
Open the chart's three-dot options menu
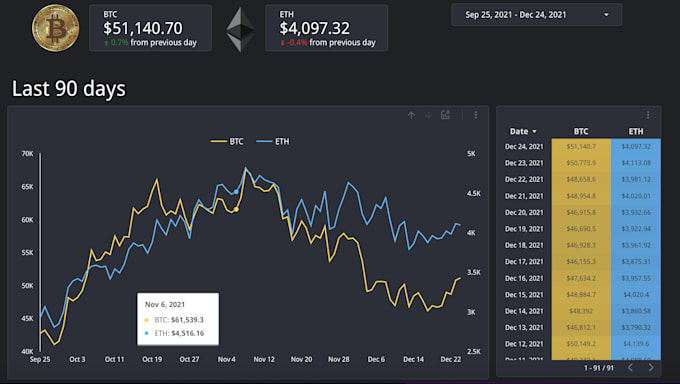click(476, 115)
